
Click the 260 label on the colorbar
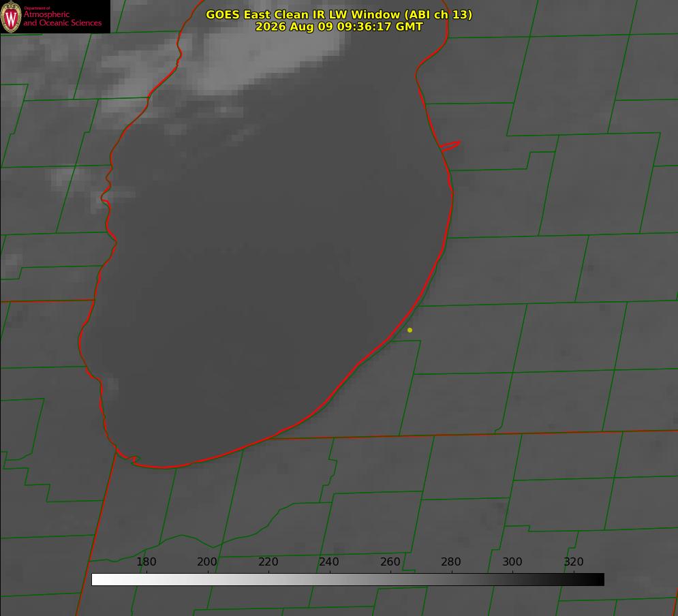[390, 561]
